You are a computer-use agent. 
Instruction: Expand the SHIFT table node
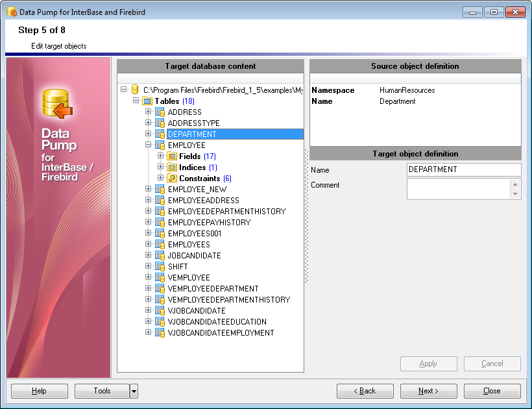[148, 266]
